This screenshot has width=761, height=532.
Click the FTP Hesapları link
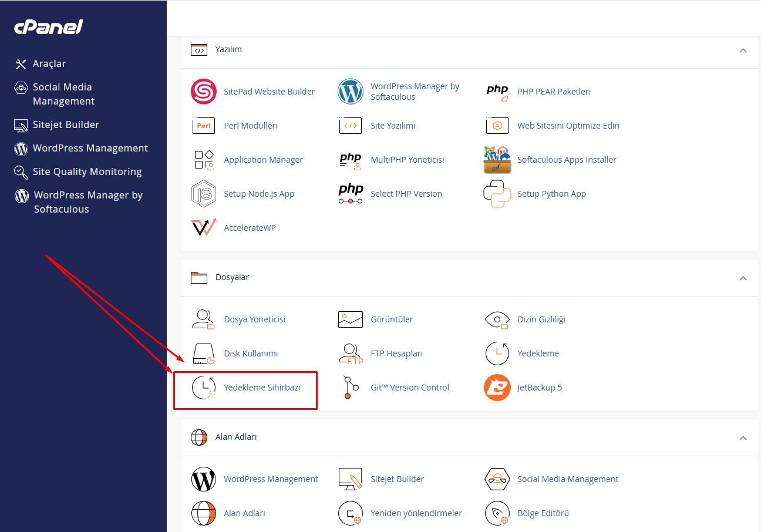coord(396,353)
